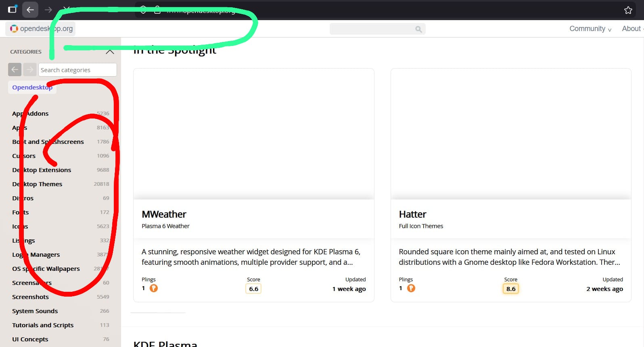Click the Plings icon on Hatter card
Viewport: 644px width, 347px height.
pos(411,288)
